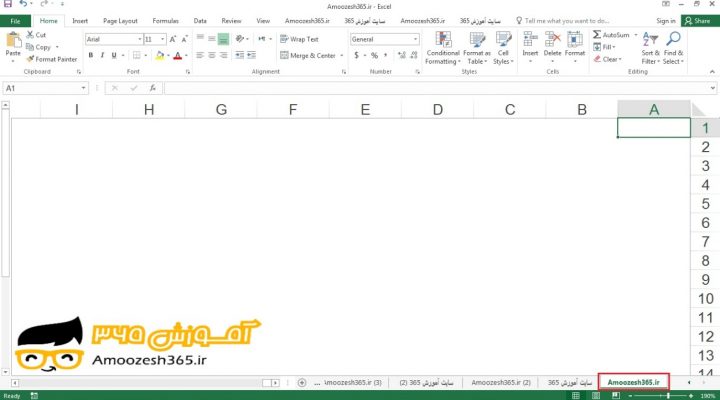Open Find & Select
Screen dimensions: 720x400
[673, 48]
